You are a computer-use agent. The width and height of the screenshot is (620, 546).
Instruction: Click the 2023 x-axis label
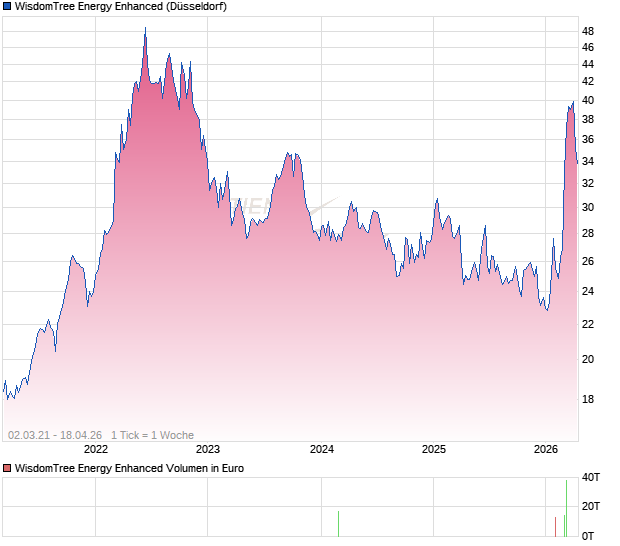(208, 449)
